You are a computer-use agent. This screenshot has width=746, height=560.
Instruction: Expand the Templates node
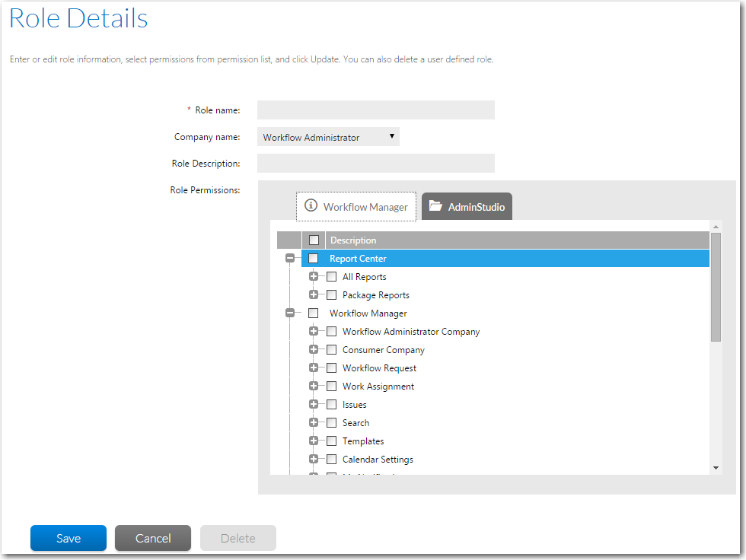314,441
